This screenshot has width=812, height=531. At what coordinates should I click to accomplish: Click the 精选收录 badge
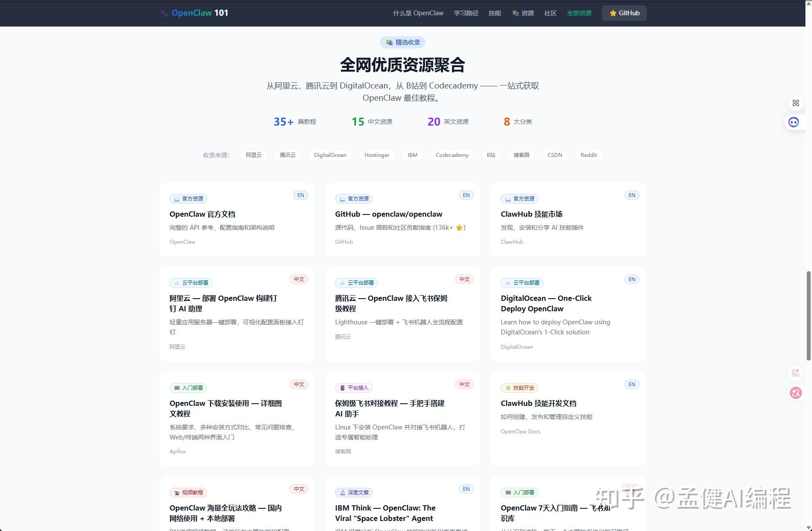pos(403,42)
